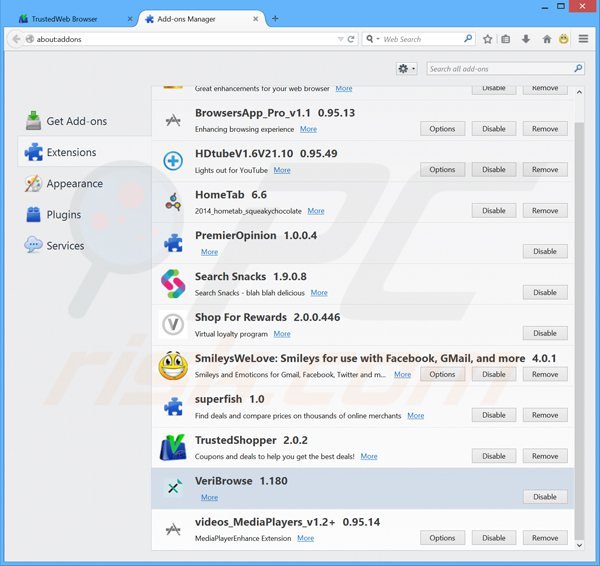
Task: Focus the about:addons address bar
Action: tap(184, 39)
